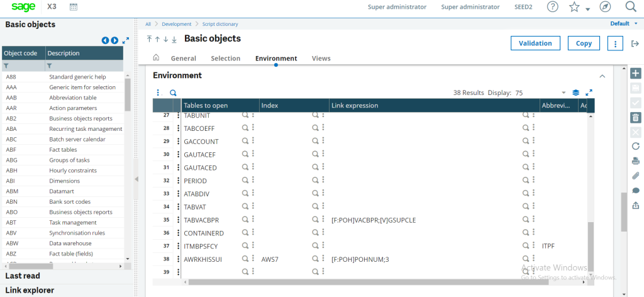
Task: Open the help question mark icon
Action: (x=553, y=7)
